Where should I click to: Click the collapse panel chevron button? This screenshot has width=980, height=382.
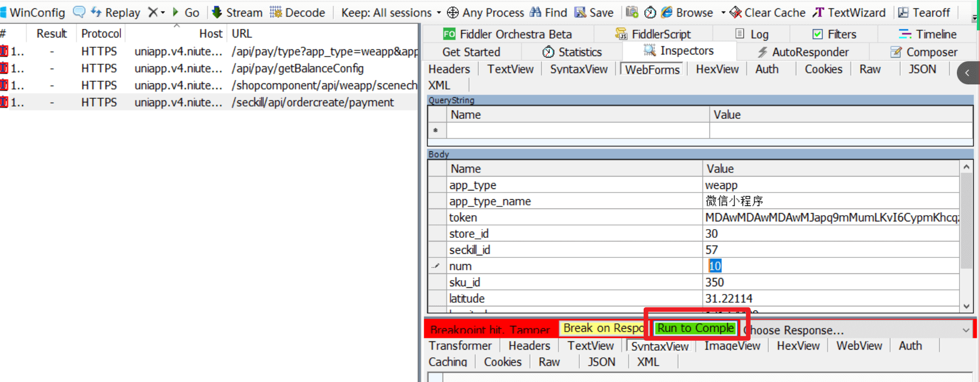click(x=968, y=73)
